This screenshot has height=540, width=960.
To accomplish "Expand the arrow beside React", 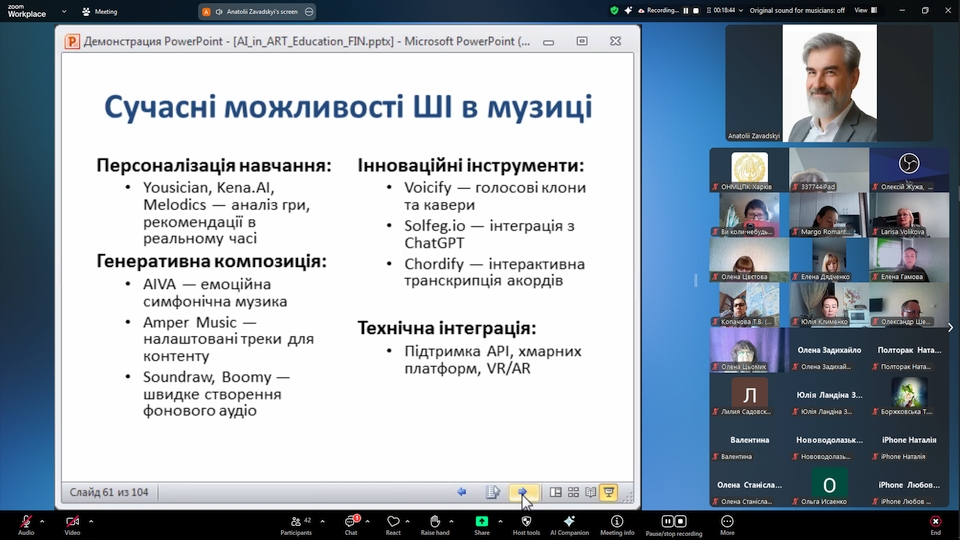I will click(408, 522).
